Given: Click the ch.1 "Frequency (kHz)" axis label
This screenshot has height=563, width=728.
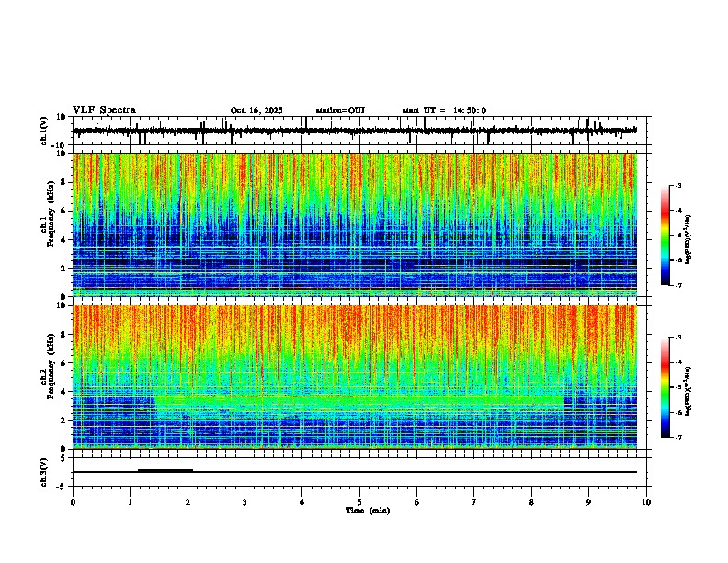Looking at the screenshot, I should click(51, 213).
